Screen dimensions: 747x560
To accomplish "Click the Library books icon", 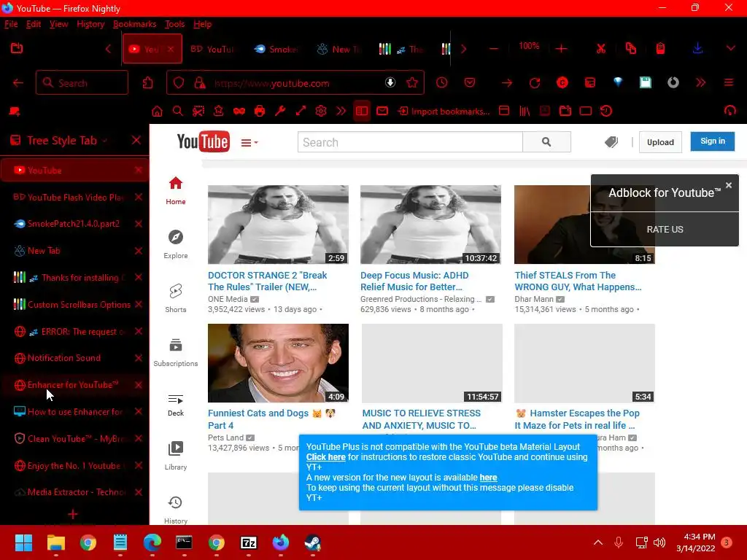I will point(525,111).
